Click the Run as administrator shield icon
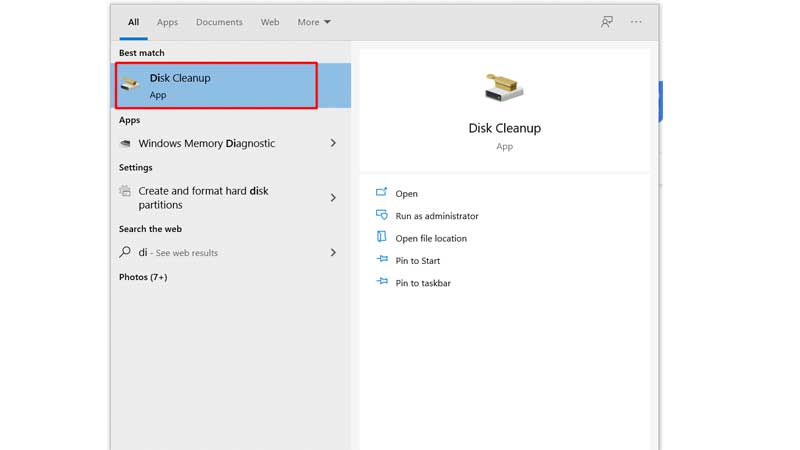 tap(381, 215)
